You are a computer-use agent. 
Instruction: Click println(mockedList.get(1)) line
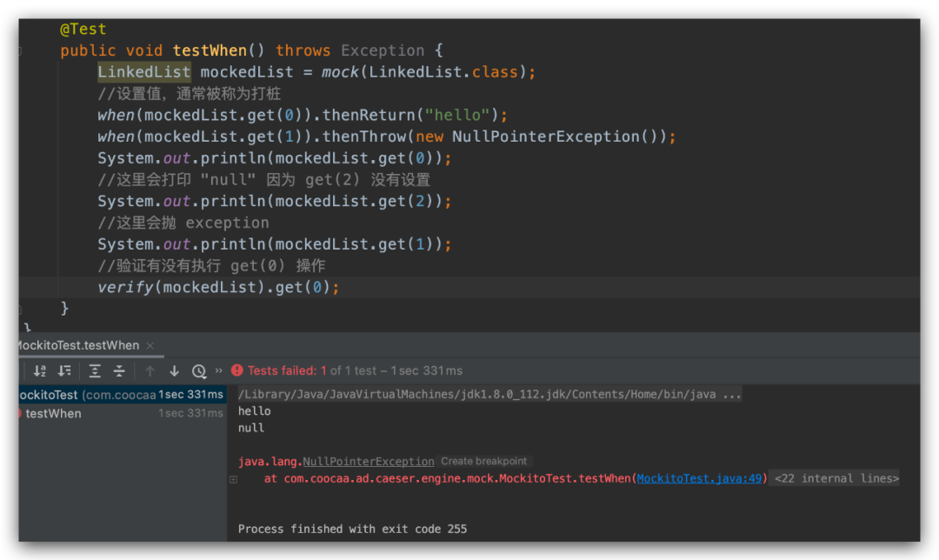point(275,244)
